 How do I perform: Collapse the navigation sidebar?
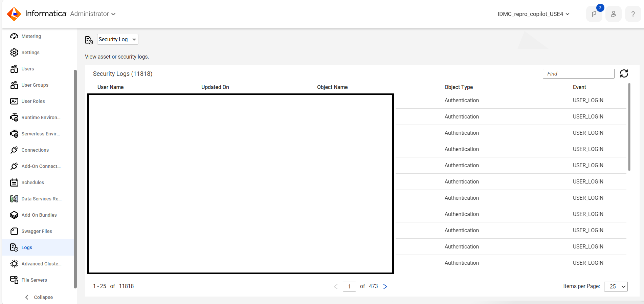39,297
